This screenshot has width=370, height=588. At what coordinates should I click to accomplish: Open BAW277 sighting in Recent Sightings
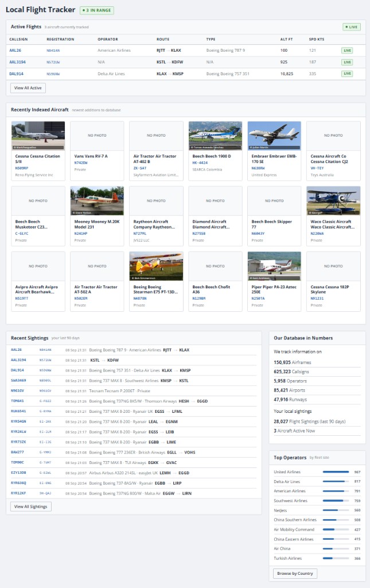pyautogui.click(x=17, y=452)
